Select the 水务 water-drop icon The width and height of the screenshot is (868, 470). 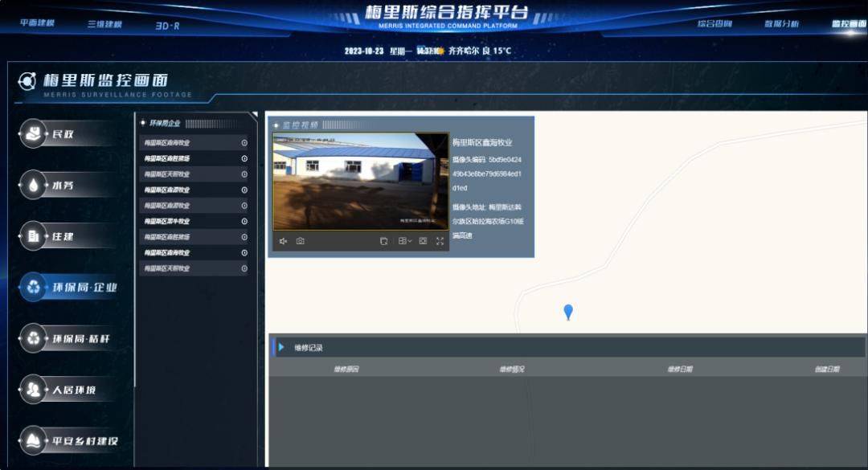(x=34, y=185)
